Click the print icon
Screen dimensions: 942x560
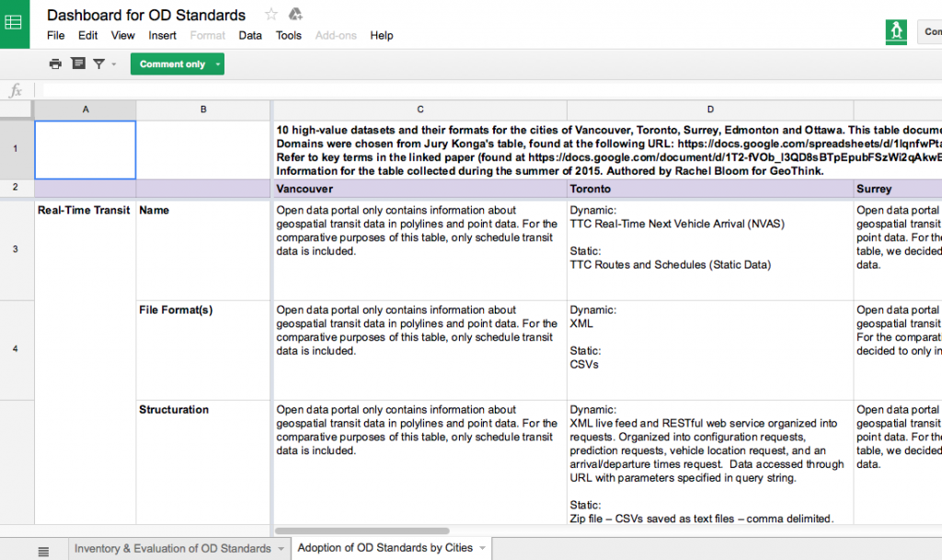(55, 63)
